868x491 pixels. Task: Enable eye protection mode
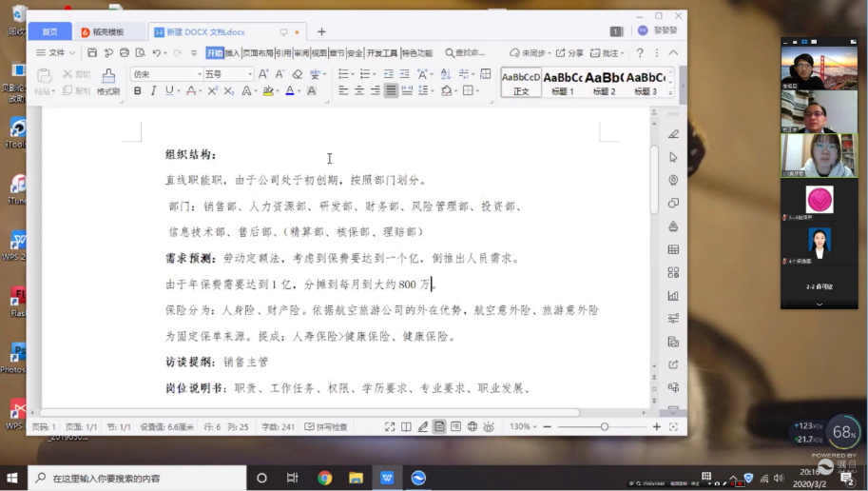click(x=489, y=427)
